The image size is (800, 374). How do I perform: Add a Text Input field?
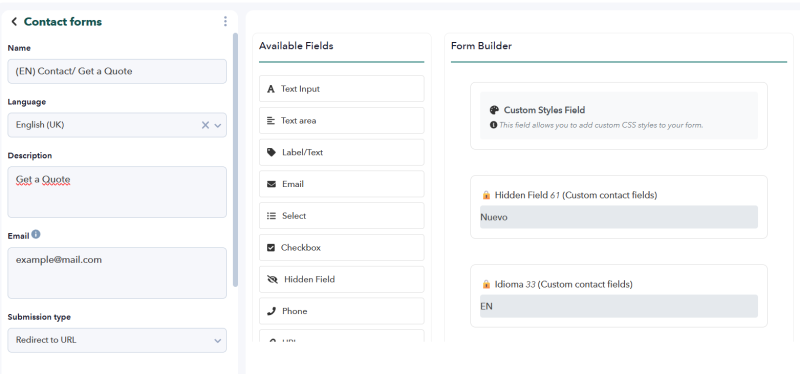coord(341,89)
